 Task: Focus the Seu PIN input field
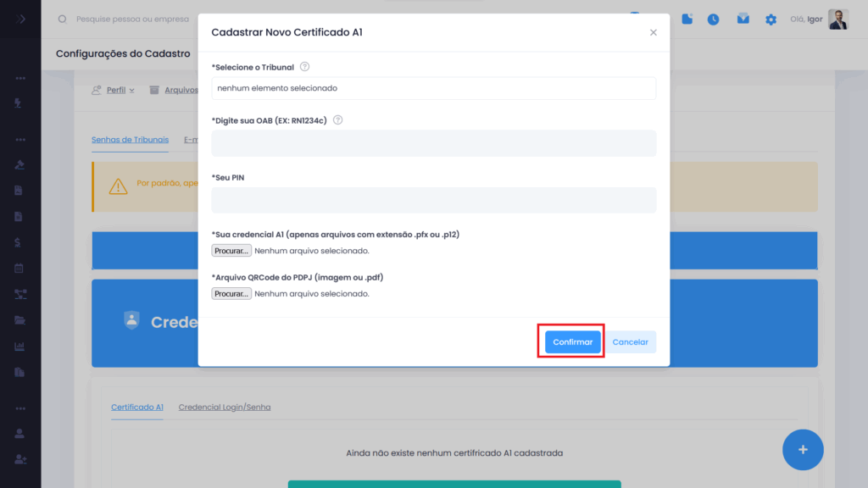pyautogui.click(x=433, y=200)
